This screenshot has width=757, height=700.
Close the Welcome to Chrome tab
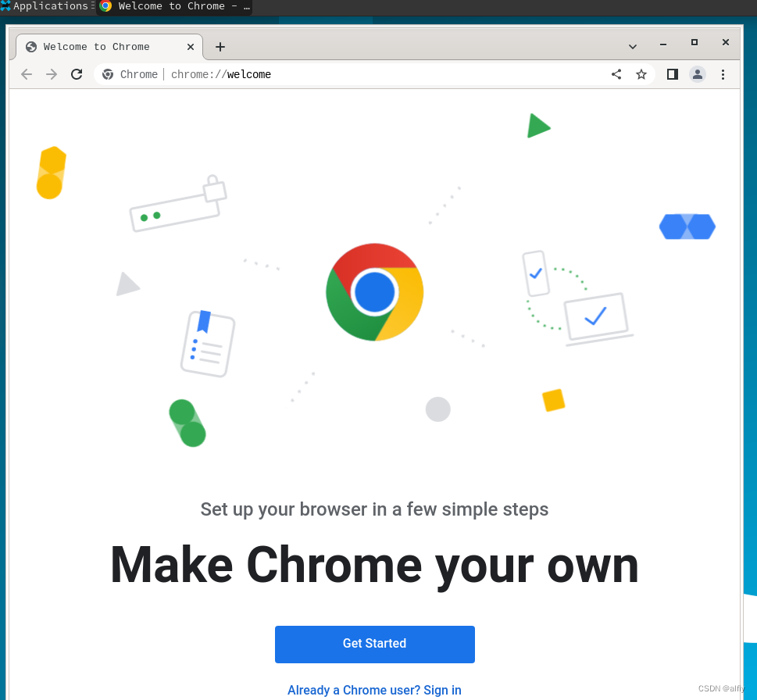[x=191, y=47]
